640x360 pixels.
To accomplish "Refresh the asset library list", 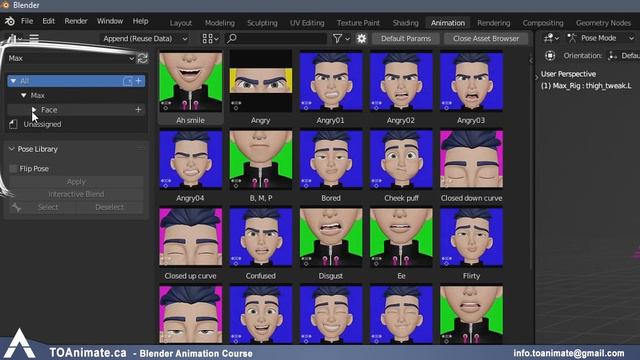I will (x=142, y=58).
